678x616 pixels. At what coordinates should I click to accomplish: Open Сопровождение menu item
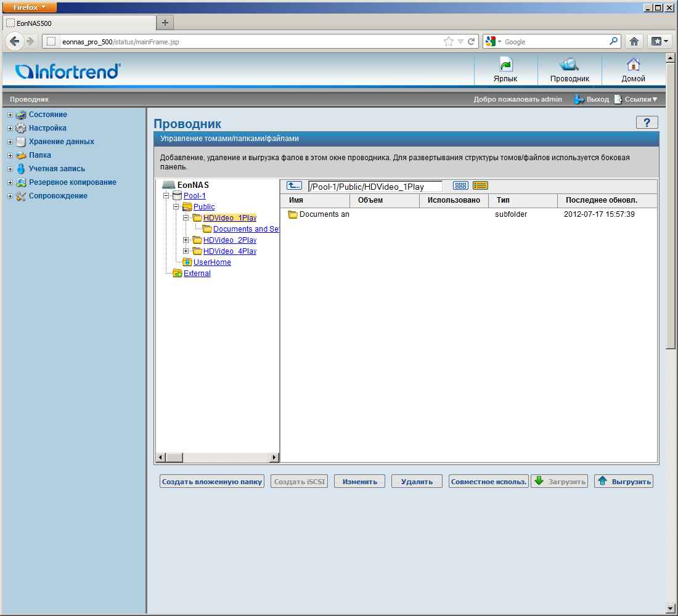pyautogui.click(x=58, y=196)
